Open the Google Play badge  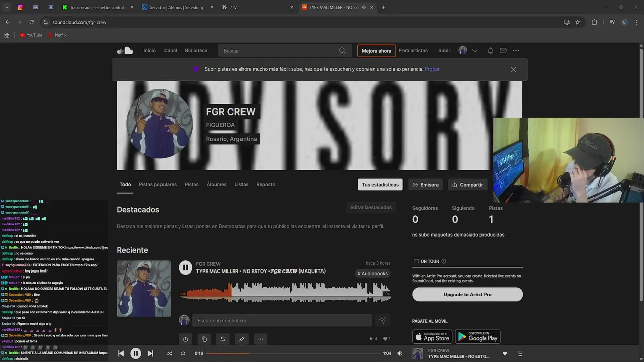coord(477,336)
